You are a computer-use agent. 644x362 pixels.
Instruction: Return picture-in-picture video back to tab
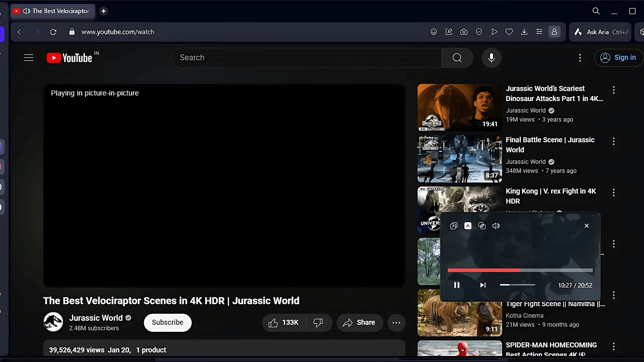click(453, 226)
